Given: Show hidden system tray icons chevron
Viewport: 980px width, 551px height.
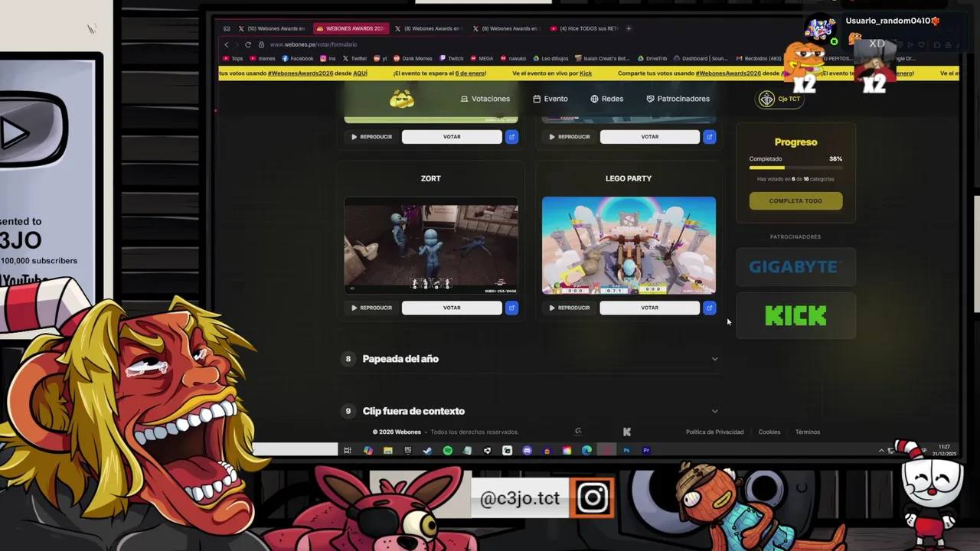Looking at the screenshot, I should tap(881, 450).
